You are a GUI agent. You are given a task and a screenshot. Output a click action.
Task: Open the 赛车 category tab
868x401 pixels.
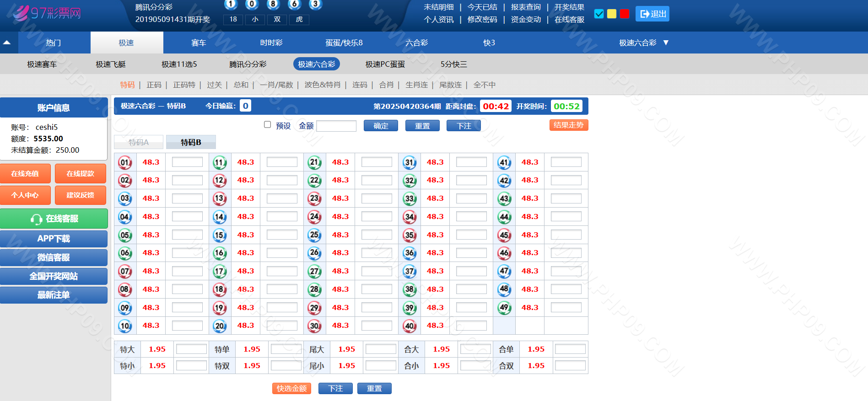click(199, 43)
